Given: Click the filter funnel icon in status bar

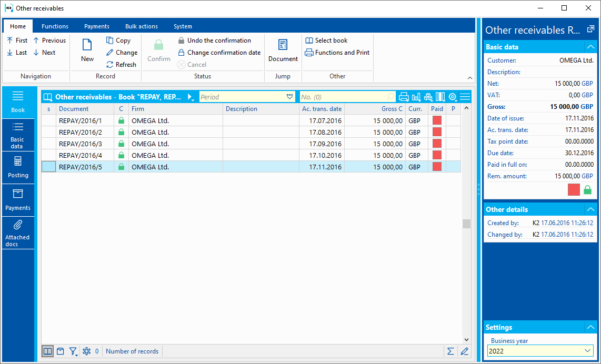Looking at the screenshot, I should (73, 351).
